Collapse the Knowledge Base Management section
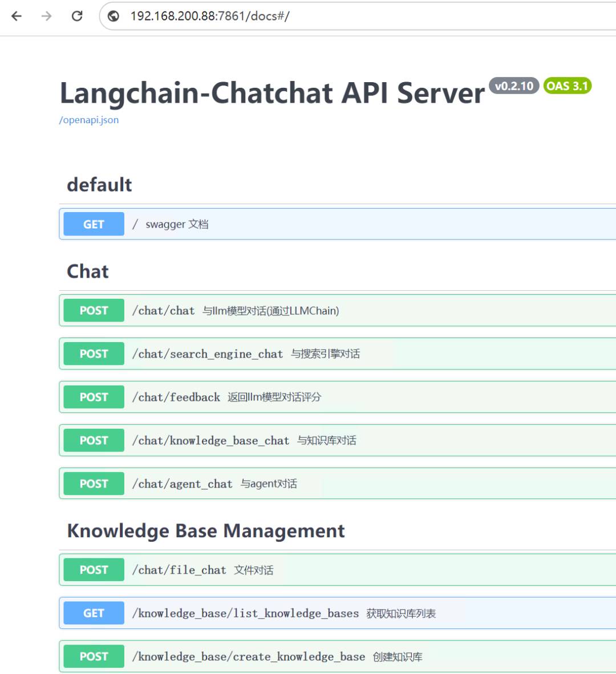The width and height of the screenshot is (616, 674). tap(338, 531)
